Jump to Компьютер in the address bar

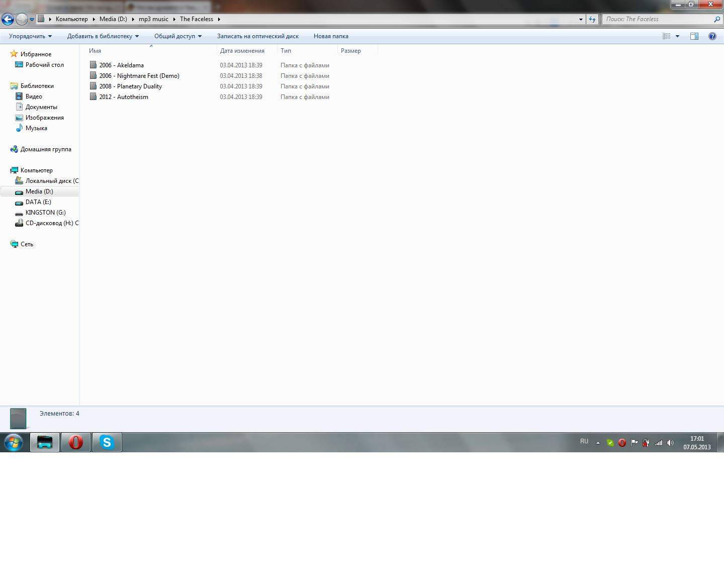pyautogui.click(x=71, y=19)
